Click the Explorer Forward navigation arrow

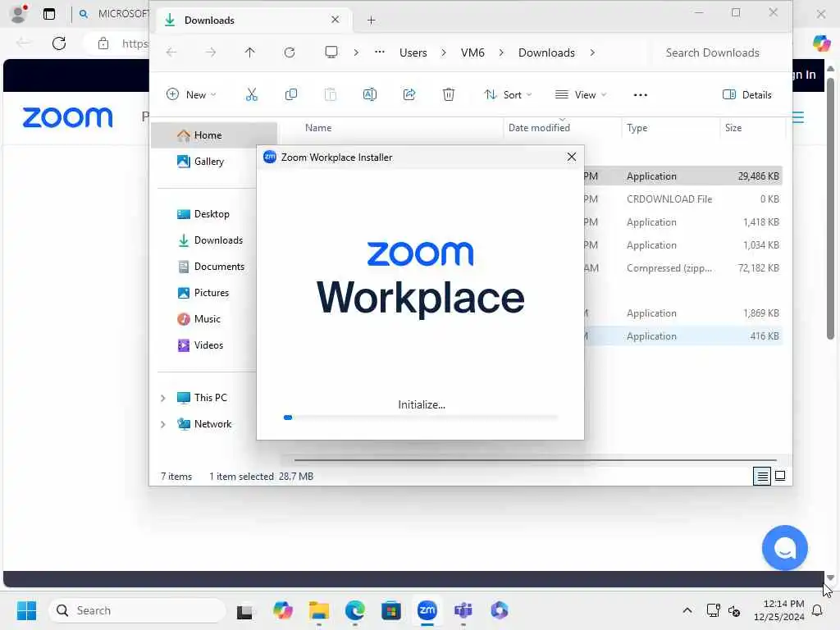pyautogui.click(x=211, y=52)
